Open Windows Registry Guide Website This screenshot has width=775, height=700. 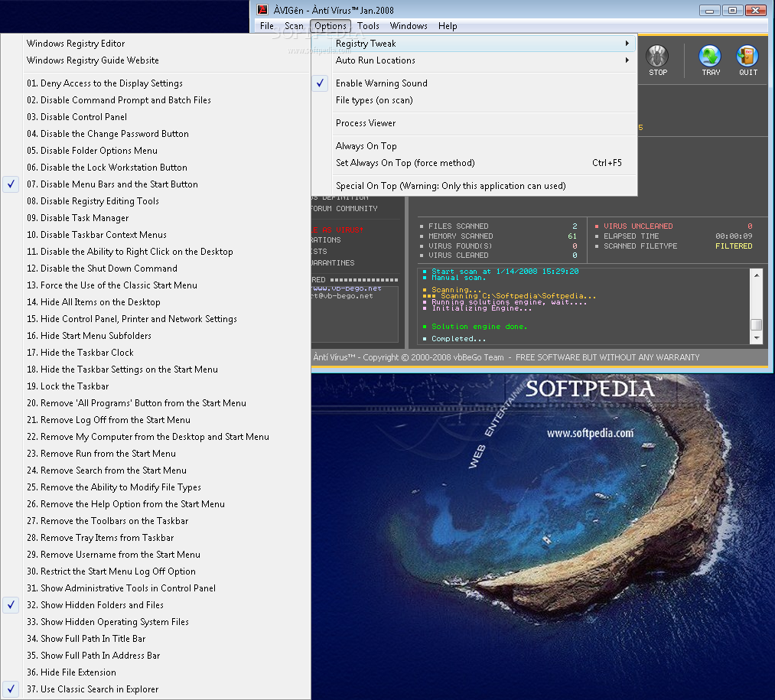point(156,60)
